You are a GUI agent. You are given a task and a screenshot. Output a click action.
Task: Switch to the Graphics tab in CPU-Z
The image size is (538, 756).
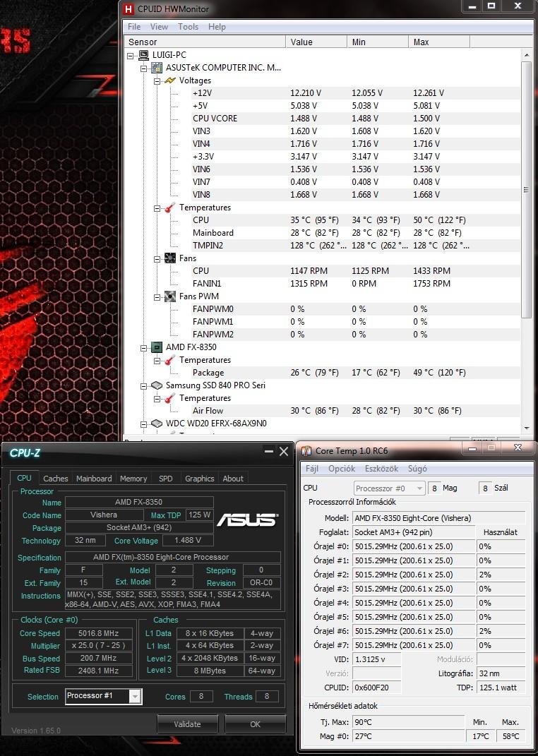[200, 479]
